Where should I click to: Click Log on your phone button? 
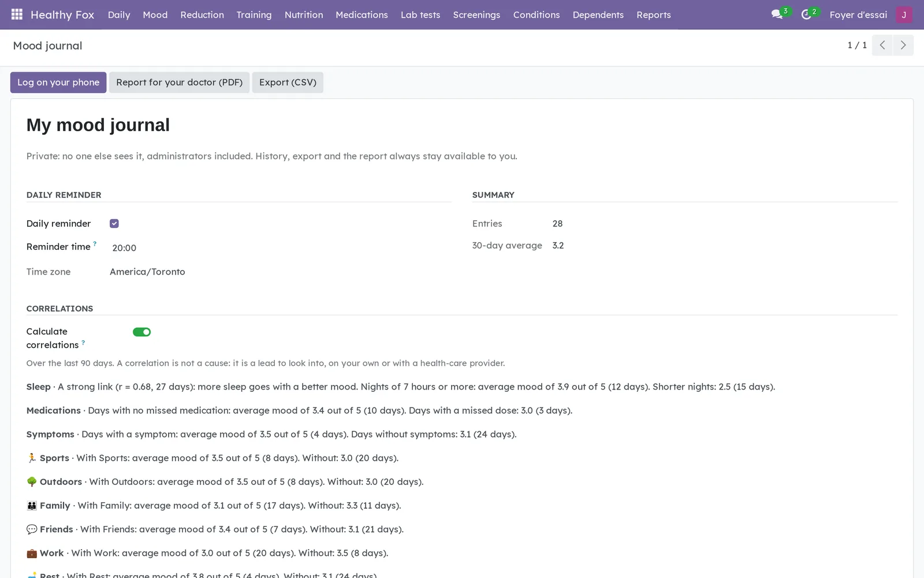pos(58,82)
